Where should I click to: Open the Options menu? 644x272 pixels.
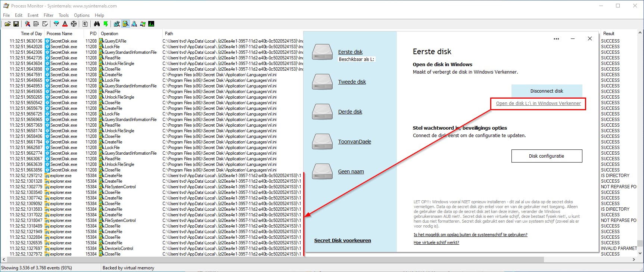click(82, 15)
